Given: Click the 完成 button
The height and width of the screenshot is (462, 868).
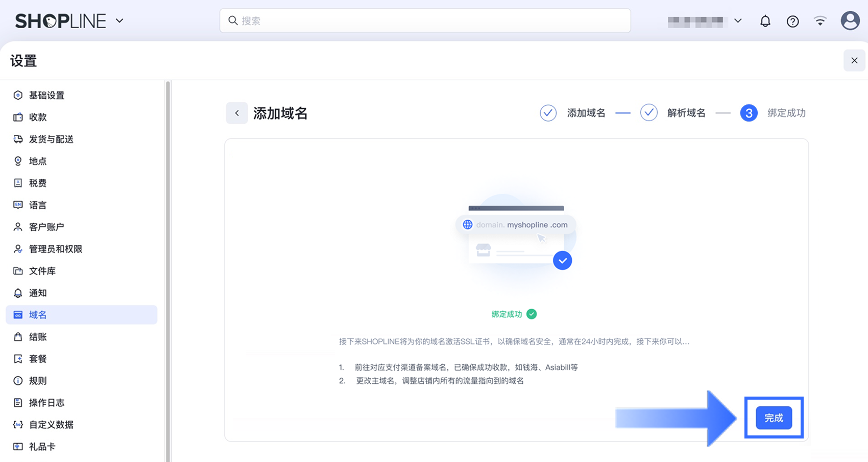Looking at the screenshot, I should pos(774,418).
